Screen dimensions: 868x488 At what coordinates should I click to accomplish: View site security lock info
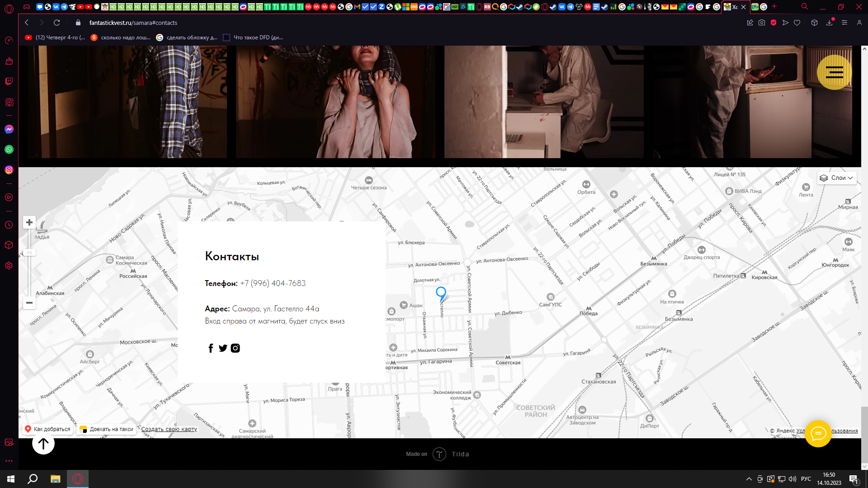point(78,23)
